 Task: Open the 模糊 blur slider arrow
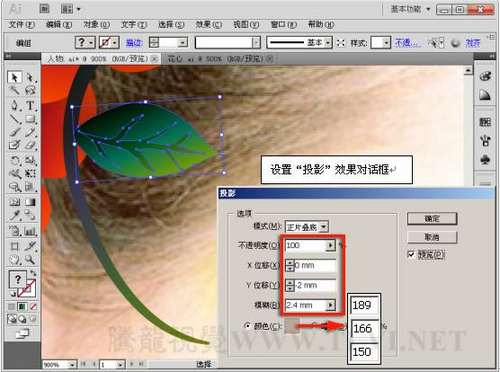tap(330, 305)
